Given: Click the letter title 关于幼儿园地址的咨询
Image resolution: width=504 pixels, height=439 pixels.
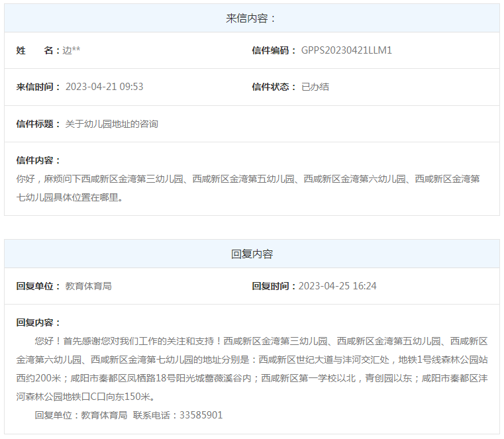Looking at the screenshot, I should click(x=111, y=124).
